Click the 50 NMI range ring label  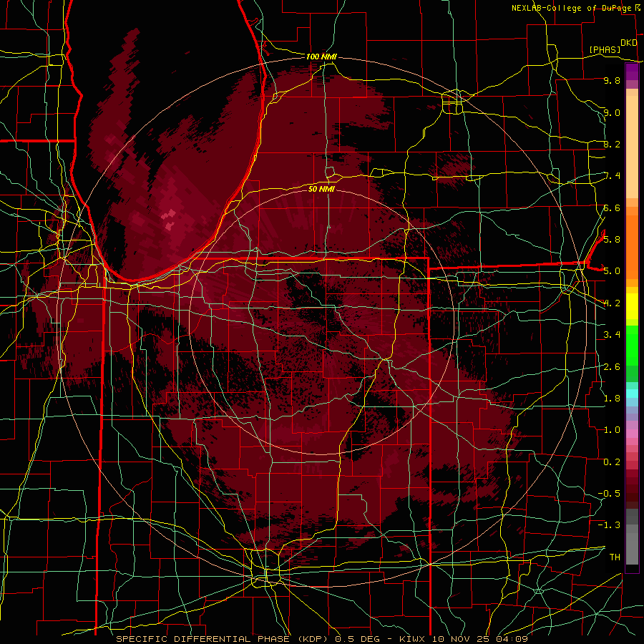point(321,189)
